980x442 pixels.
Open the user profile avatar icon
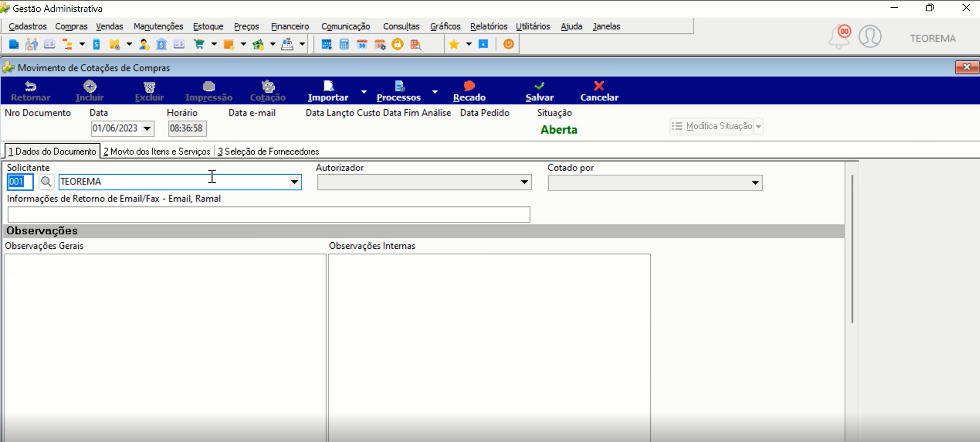870,37
